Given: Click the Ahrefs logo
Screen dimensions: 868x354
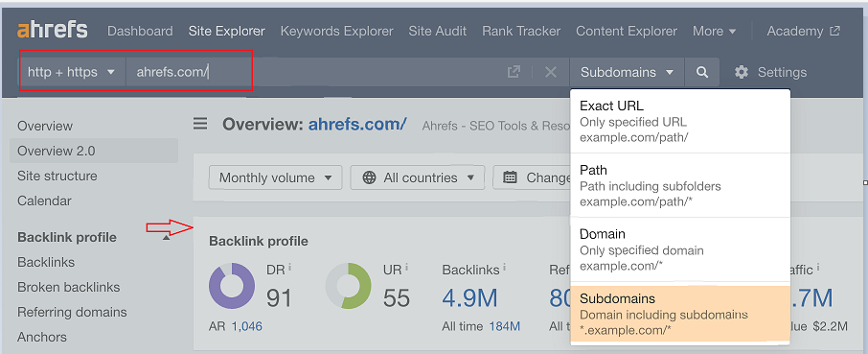Looking at the screenshot, I should click(53, 30).
